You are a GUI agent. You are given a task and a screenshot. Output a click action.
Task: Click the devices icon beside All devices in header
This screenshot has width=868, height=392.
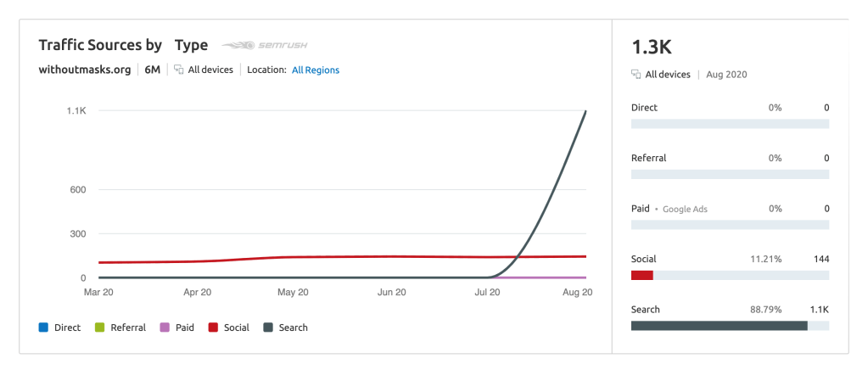pos(179,70)
